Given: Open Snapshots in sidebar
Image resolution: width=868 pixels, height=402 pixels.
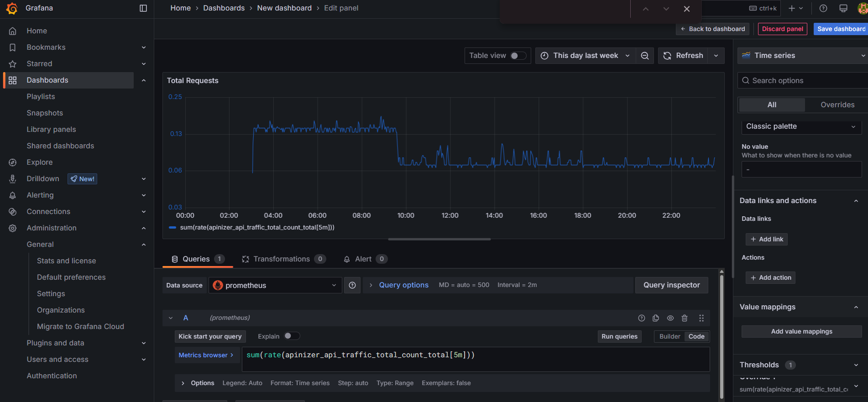Looking at the screenshot, I should tap(45, 113).
